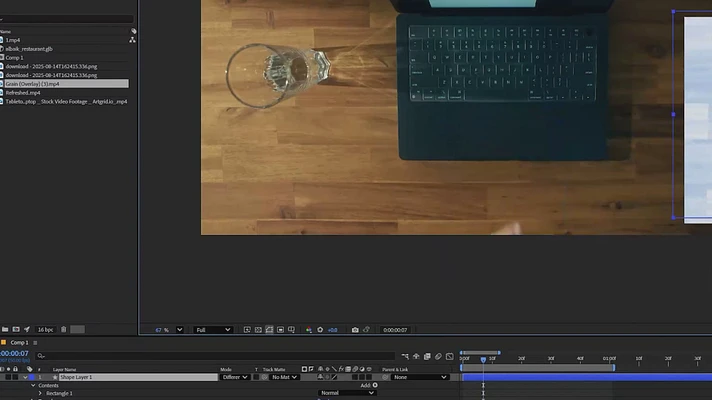Toggle preserve transparency box for Shape Layer 1
Image resolution: width=712 pixels, height=400 pixels.
[x=256, y=377]
